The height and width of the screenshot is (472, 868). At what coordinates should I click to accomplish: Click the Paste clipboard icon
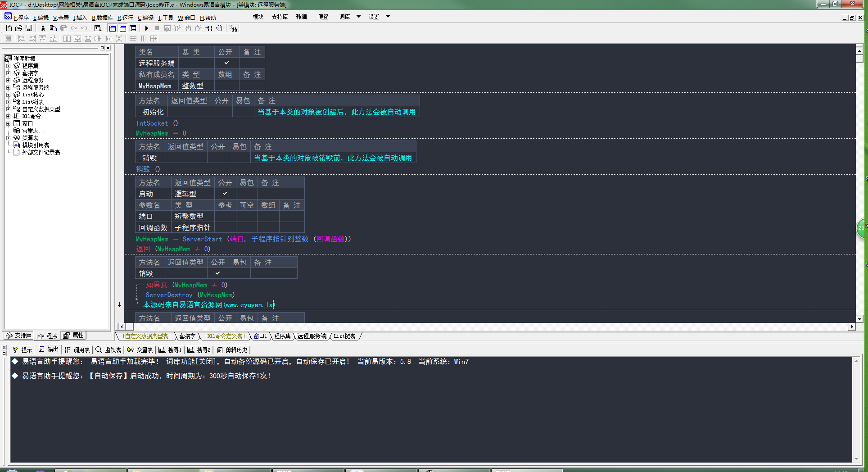[x=63, y=28]
